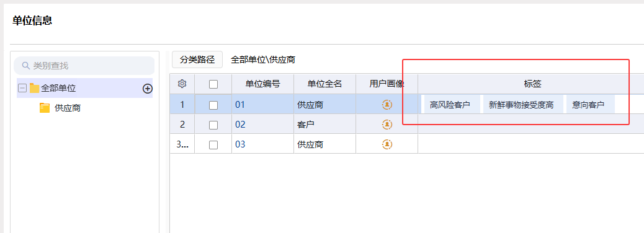The height and width of the screenshot is (233, 644).
Task: Open unit number 03 link
Action: pyautogui.click(x=240, y=144)
